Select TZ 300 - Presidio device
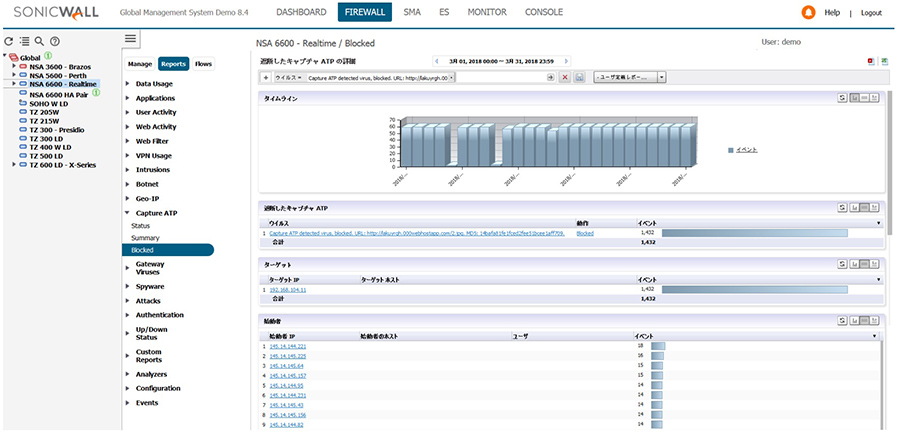Screen dimensions: 900x448 tap(56, 130)
